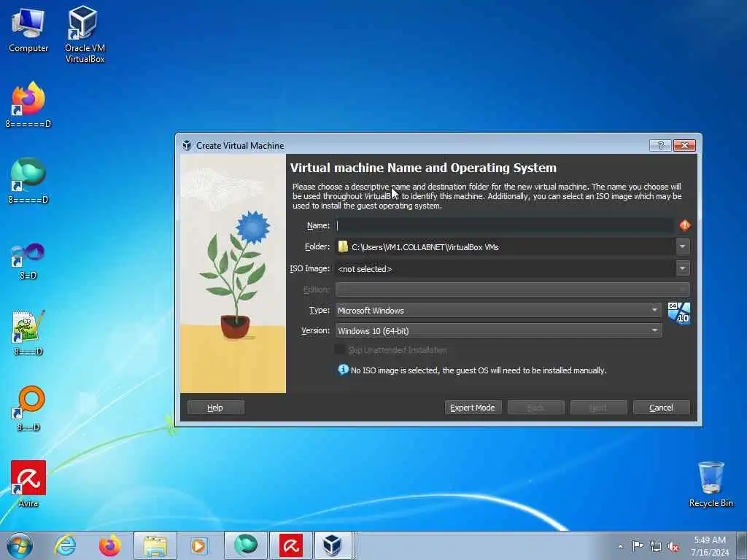Open the network tray icon
The width and height of the screenshot is (747, 560).
(656, 546)
